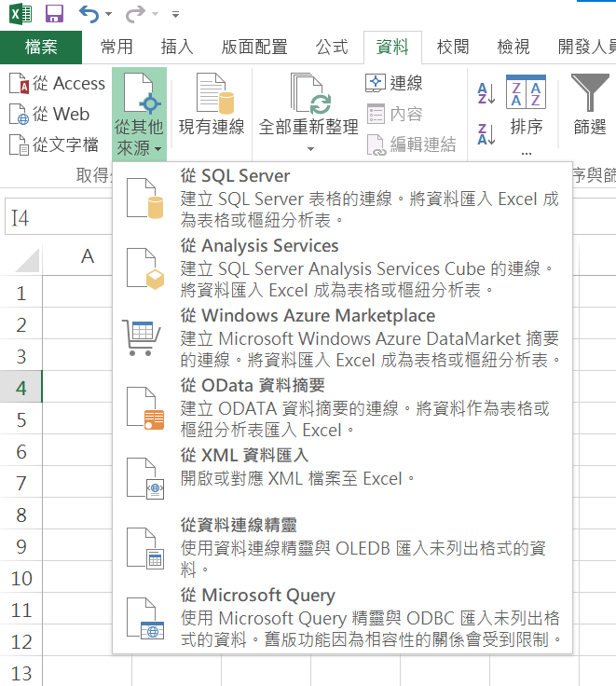616x686 pixels.
Task: Click the Name Box showing I4
Action: coord(59,217)
